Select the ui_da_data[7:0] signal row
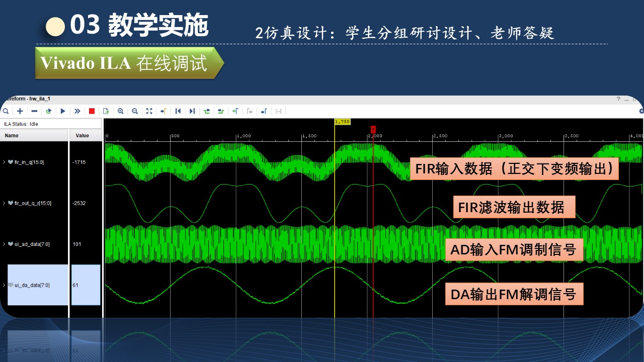The width and height of the screenshot is (644, 362). tap(38, 285)
